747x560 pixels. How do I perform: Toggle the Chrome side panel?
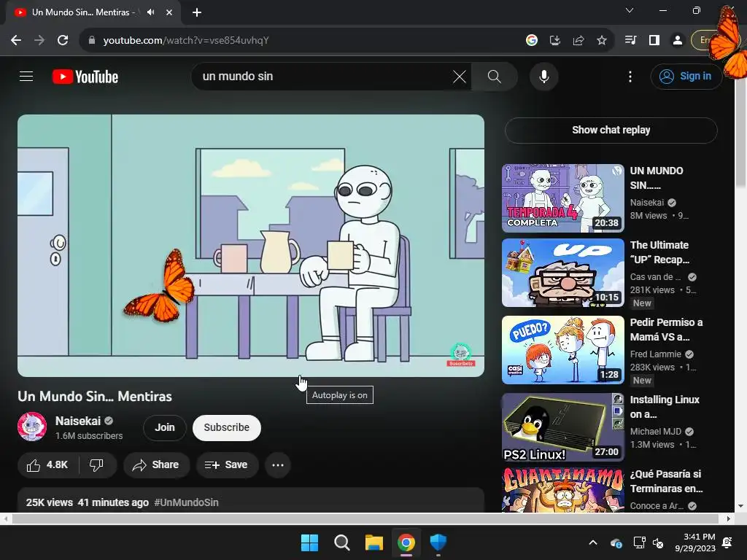coord(654,41)
